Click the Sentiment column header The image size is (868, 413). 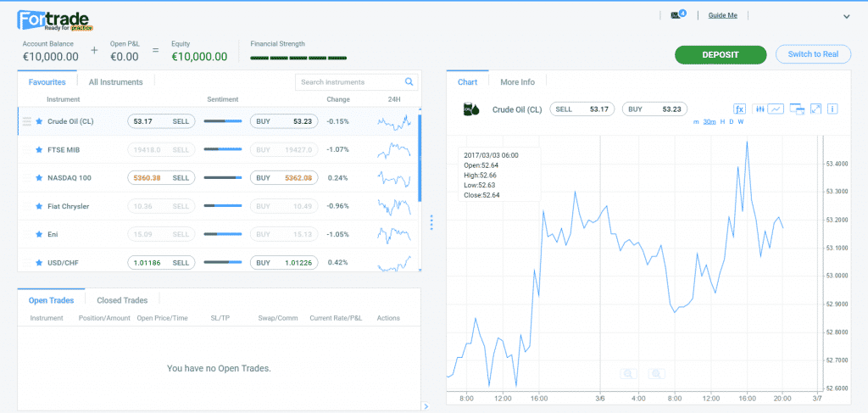point(223,100)
